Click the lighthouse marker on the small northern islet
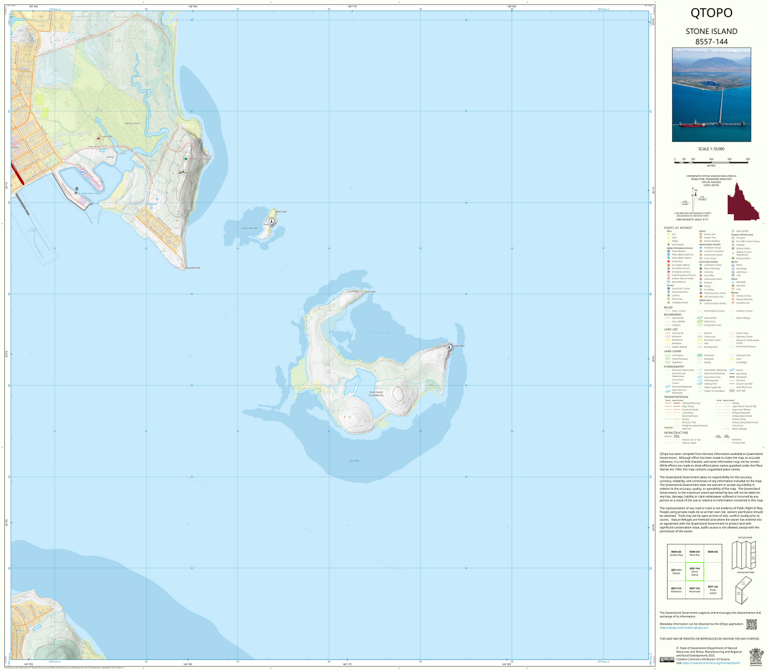 coord(272,222)
